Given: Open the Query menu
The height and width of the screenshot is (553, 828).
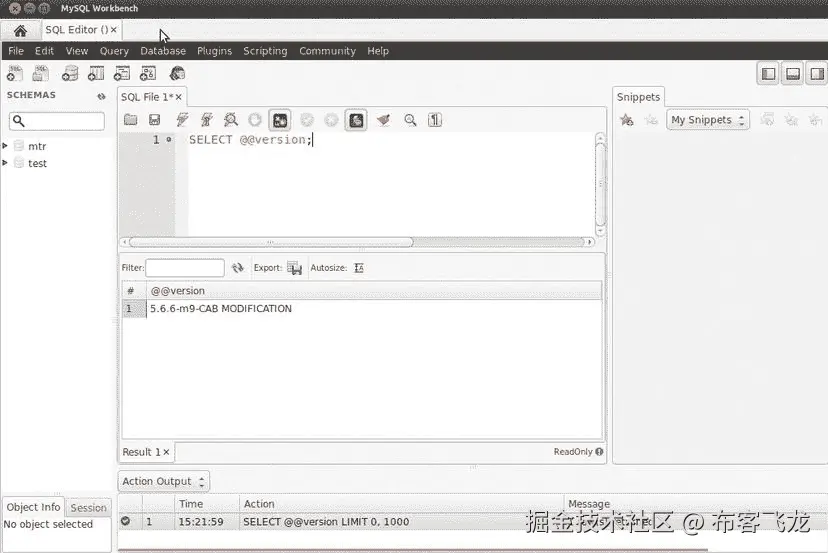Looking at the screenshot, I should [x=114, y=51].
